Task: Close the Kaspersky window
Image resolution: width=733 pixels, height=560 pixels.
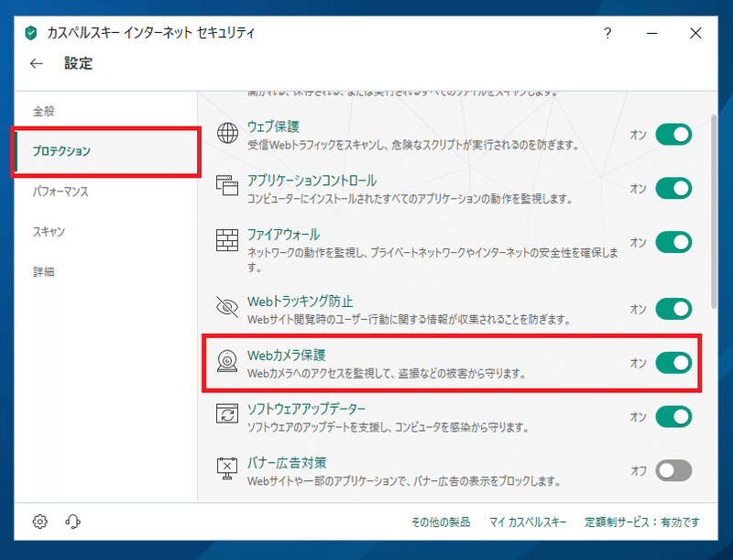Action: click(x=695, y=33)
